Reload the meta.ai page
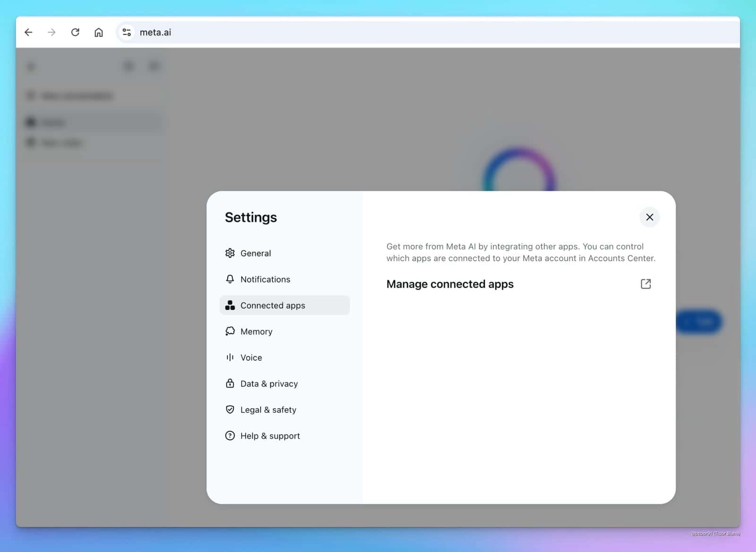756x552 pixels. point(75,32)
